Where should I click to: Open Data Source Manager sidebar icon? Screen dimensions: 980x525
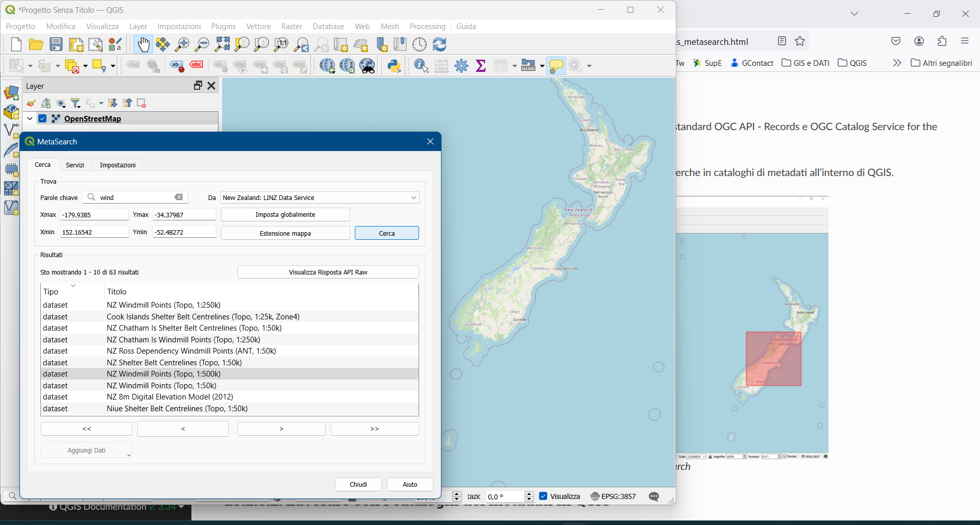tap(11, 93)
